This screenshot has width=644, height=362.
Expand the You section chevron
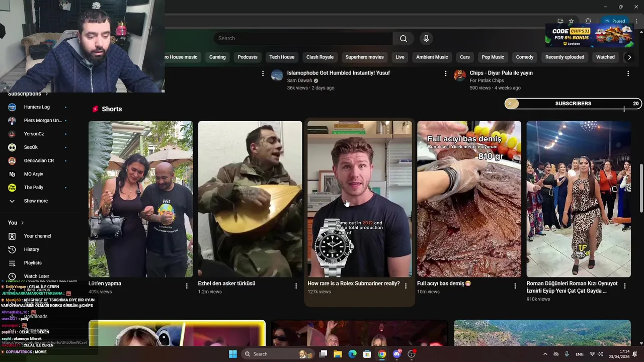(23, 223)
